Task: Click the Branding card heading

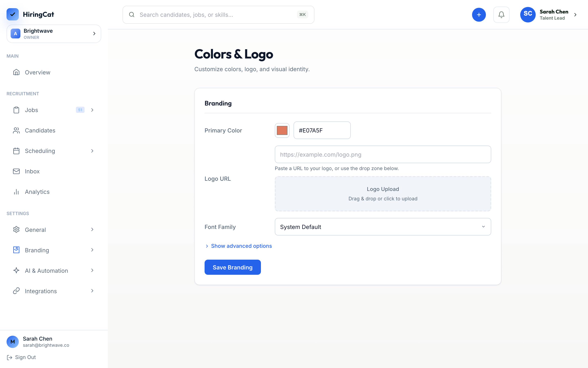Action: (218, 103)
